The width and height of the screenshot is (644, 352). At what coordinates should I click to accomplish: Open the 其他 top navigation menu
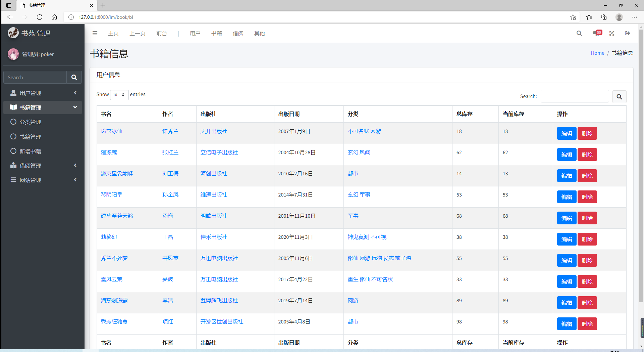[x=259, y=33]
